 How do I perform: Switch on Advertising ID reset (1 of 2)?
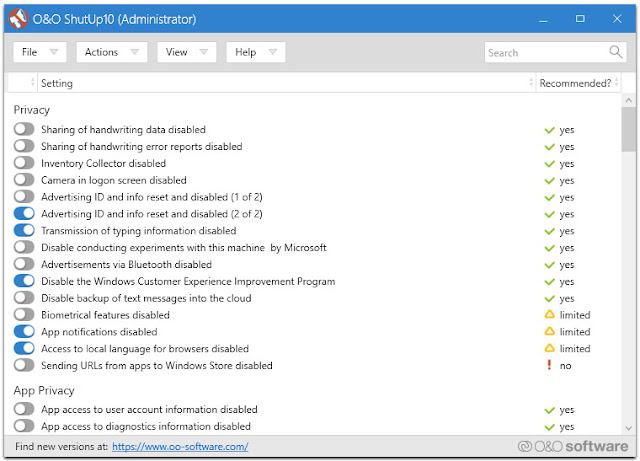[24, 196]
